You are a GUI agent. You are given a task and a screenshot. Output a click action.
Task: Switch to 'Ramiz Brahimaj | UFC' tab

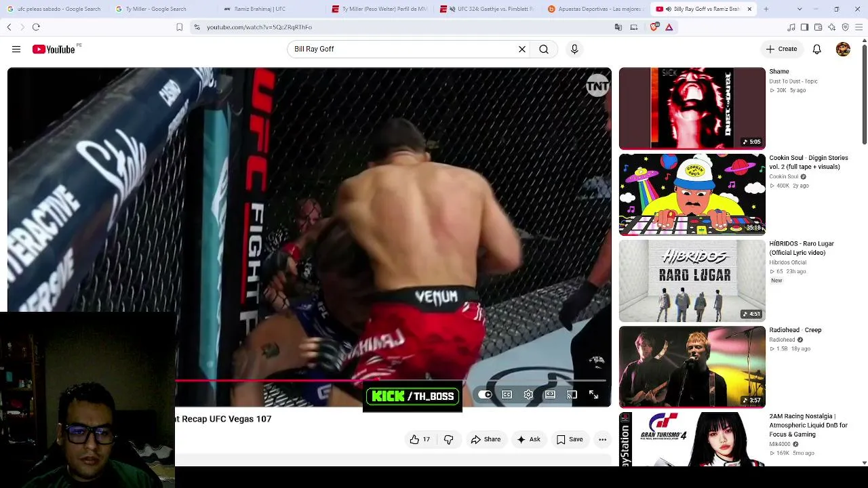pos(271,9)
